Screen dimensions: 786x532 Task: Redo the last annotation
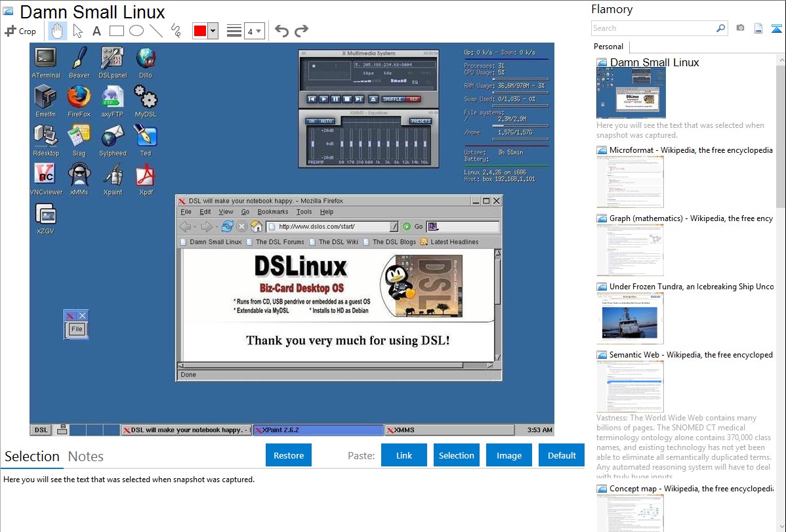click(301, 31)
